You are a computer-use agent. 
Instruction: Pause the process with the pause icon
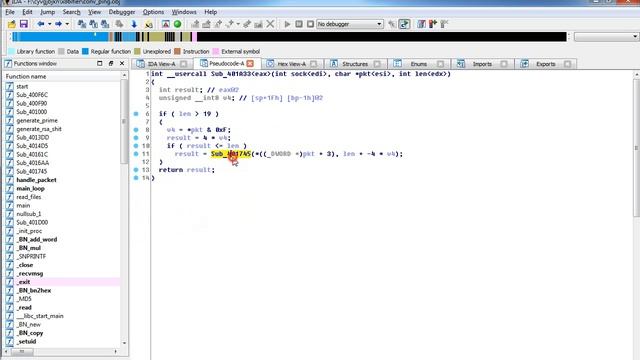(299, 24)
